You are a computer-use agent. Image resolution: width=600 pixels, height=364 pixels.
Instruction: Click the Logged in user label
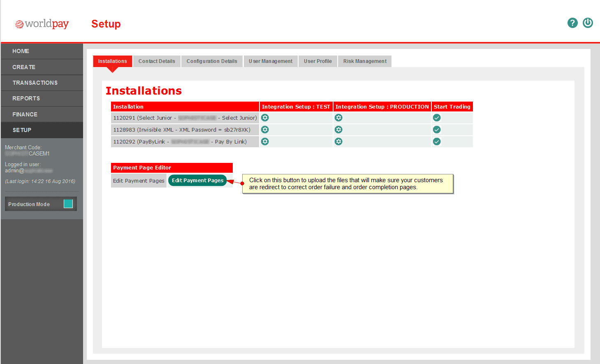point(23,164)
